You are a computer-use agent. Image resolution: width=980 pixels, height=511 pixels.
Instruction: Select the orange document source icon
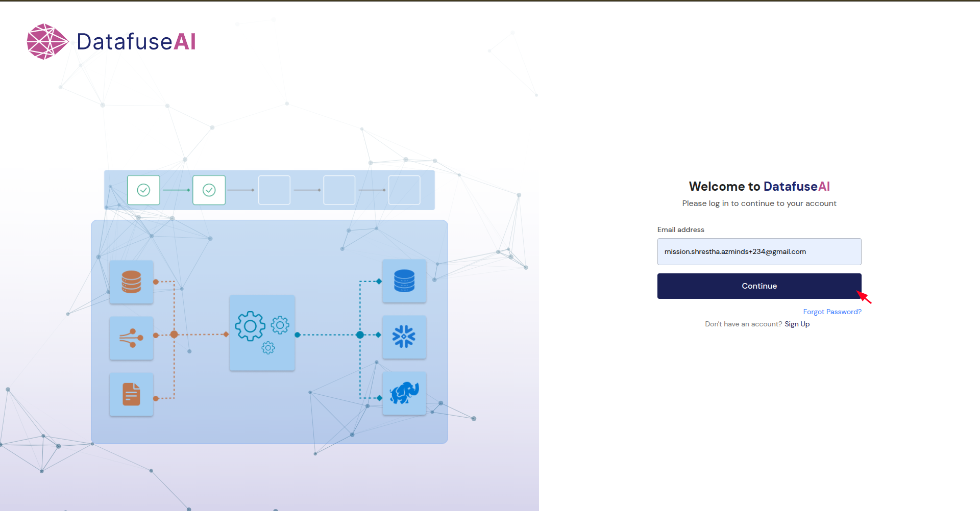pyautogui.click(x=131, y=394)
